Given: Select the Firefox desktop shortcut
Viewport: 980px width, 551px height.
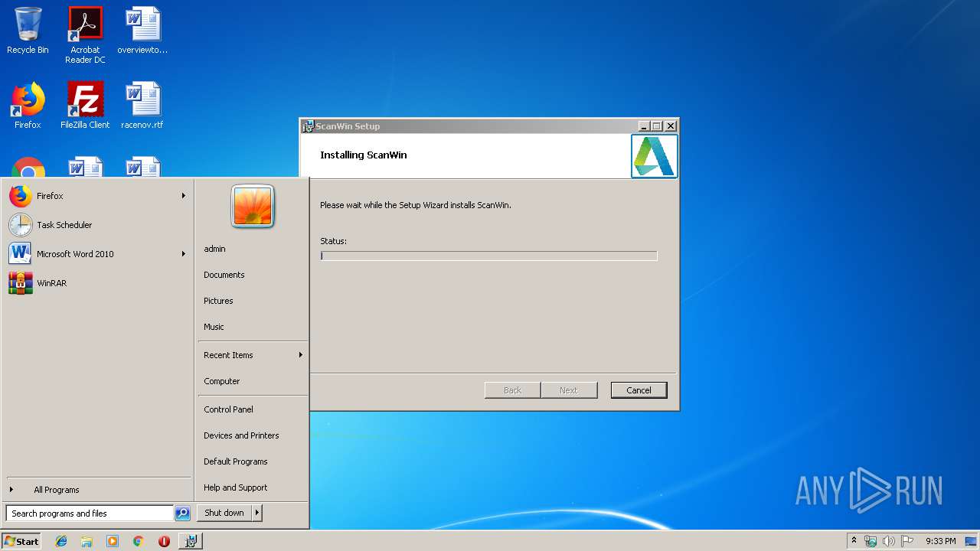Looking at the screenshot, I should 28,106.
